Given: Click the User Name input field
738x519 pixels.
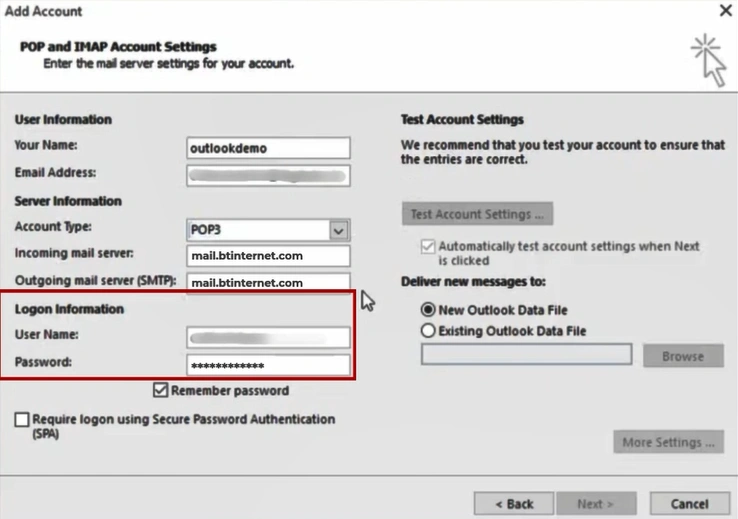Looking at the screenshot, I should pos(268,337).
